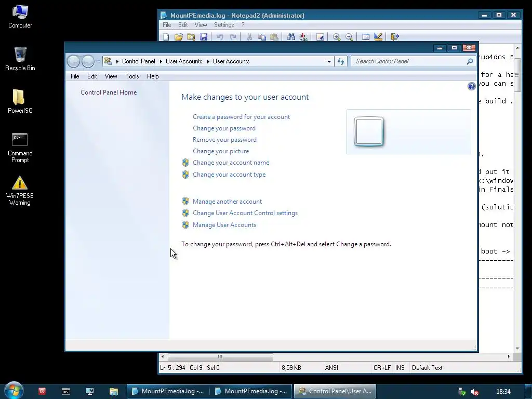Click Zoom in magnifier in Notepad2
Screen dimensions: 532x399
[x=337, y=37]
